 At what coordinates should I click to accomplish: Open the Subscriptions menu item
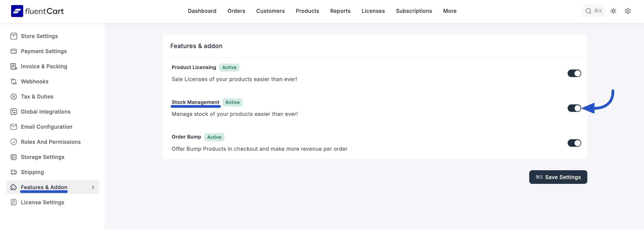[x=414, y=11]
